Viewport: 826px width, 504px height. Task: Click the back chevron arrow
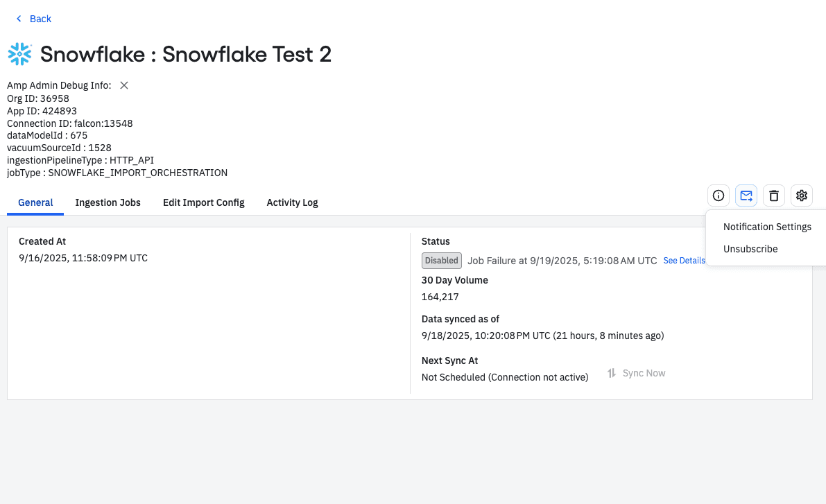19,19
